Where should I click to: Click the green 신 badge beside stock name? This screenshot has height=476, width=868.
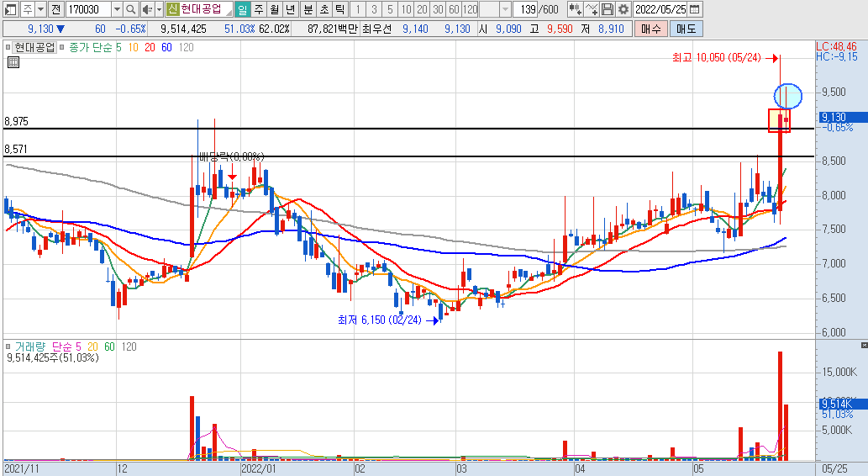point(173,9)
